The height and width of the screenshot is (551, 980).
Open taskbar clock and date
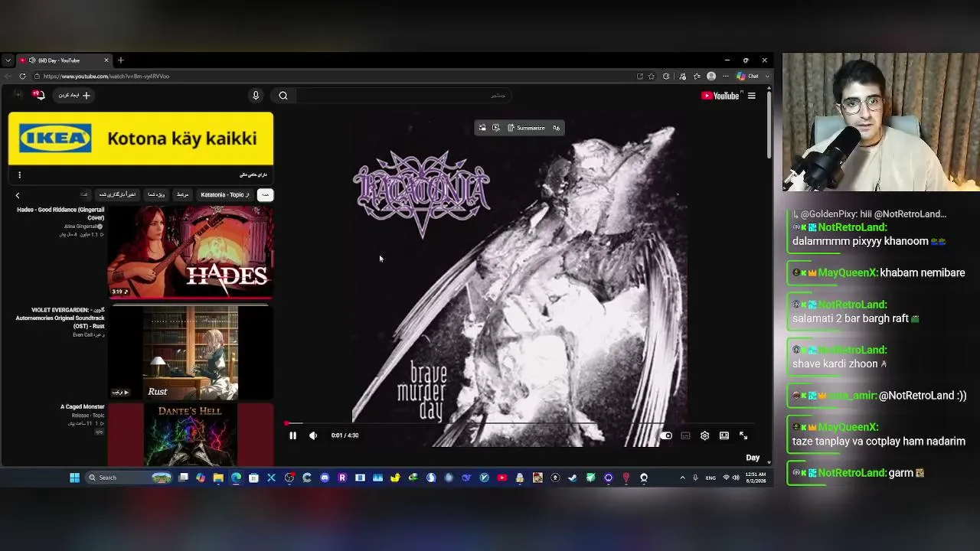coord(754,478)
